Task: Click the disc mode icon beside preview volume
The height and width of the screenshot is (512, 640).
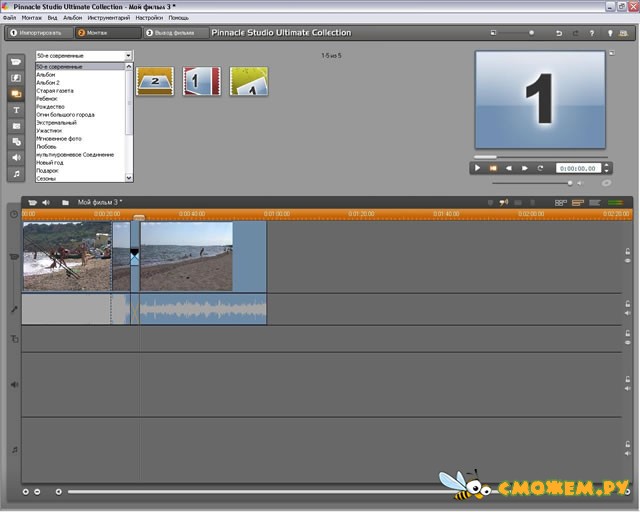Action: pos(607,183)
